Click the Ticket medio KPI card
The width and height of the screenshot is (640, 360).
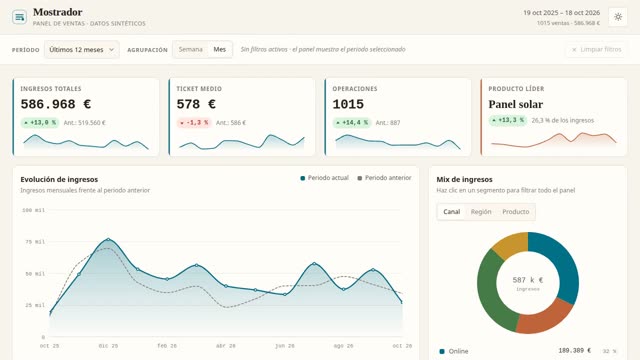pyautogui.click(x=242, y=117)
